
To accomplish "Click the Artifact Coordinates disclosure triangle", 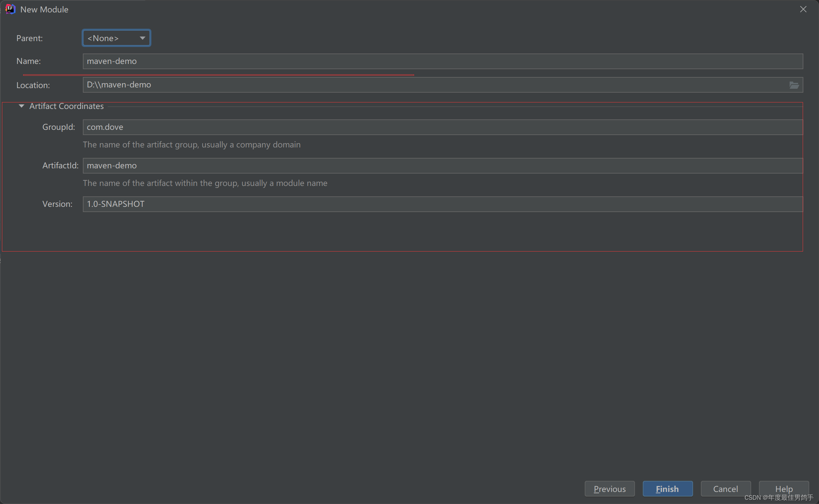I will pos(21,106).
